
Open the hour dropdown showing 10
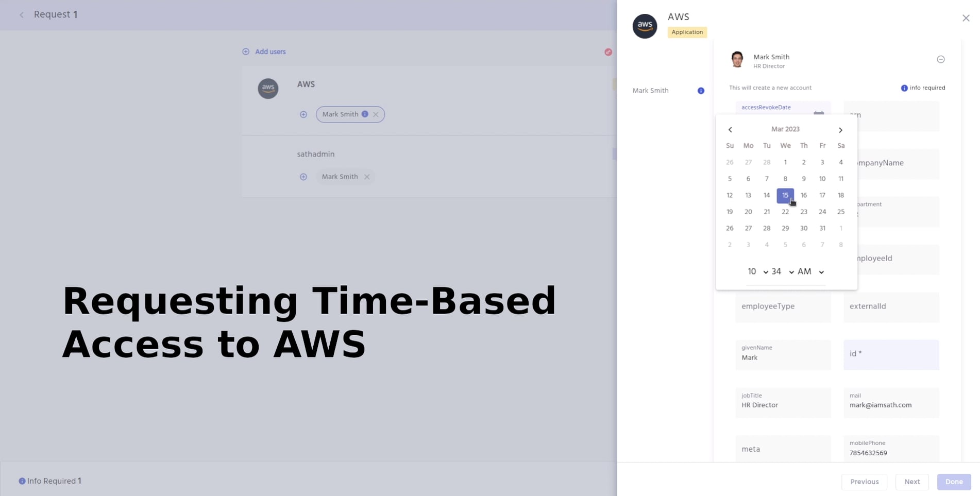[x=757, y=271]
